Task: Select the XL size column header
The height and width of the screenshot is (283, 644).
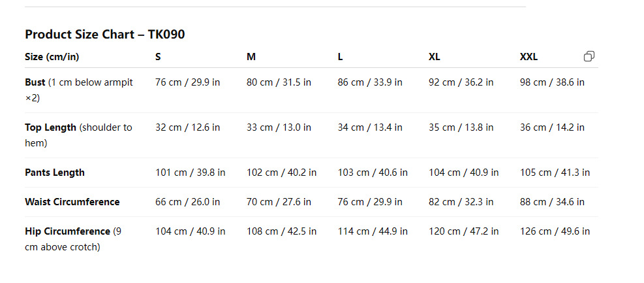Action: [x=435, y=57]
